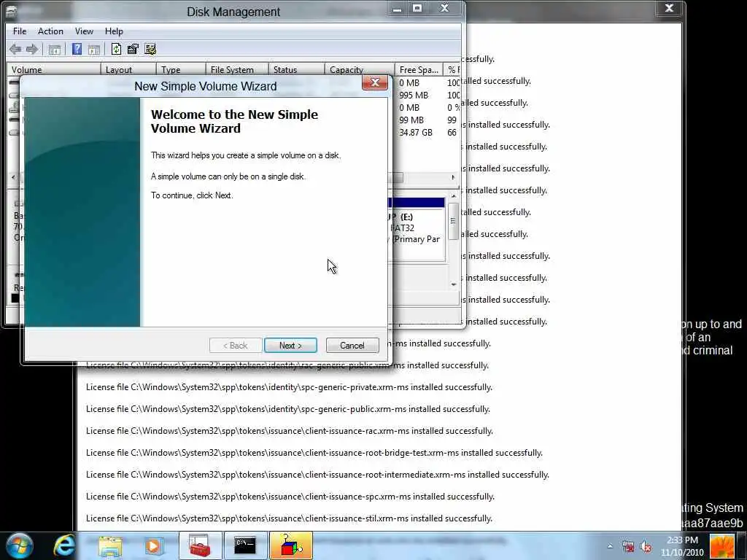747x560 pixels.
Task: Click the orange flower icon beside the clock
Action: (722, 545)
